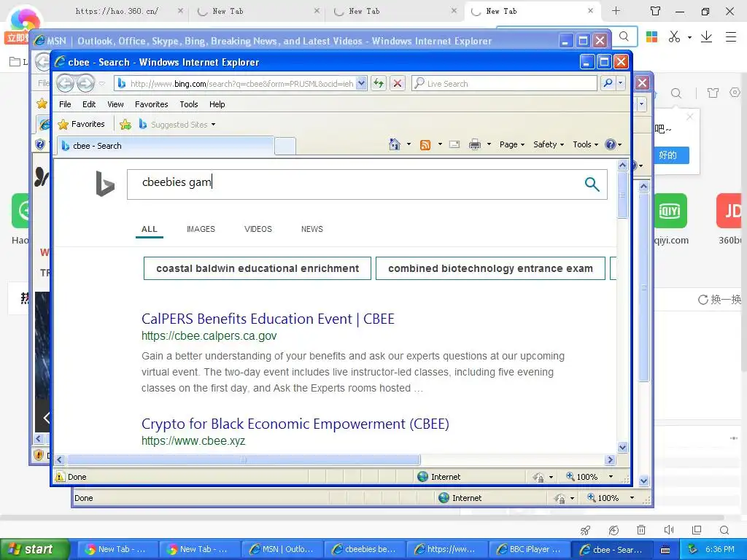Print page with printer icon

click(x=475, y=144)
